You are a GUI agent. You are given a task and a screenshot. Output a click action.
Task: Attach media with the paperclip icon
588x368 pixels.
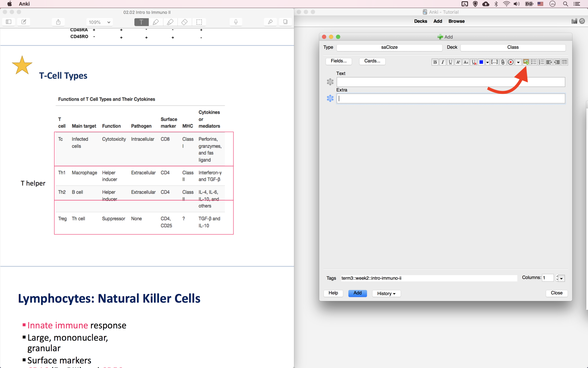(x=503, y=62)
